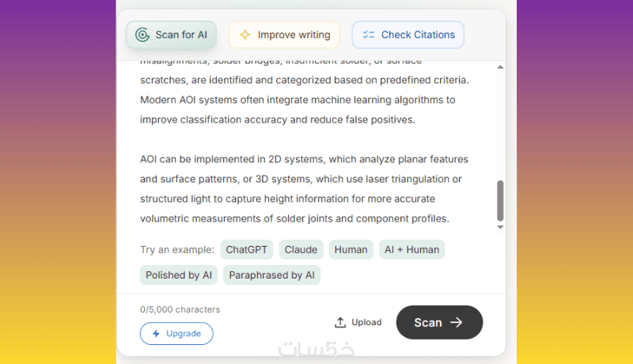Load the Claude example text

coord(301,250)
